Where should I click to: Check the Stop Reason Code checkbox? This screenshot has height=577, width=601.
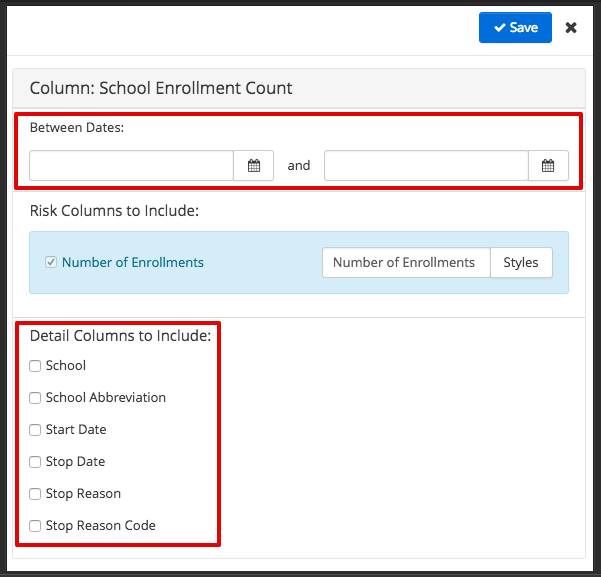(36, 526)
